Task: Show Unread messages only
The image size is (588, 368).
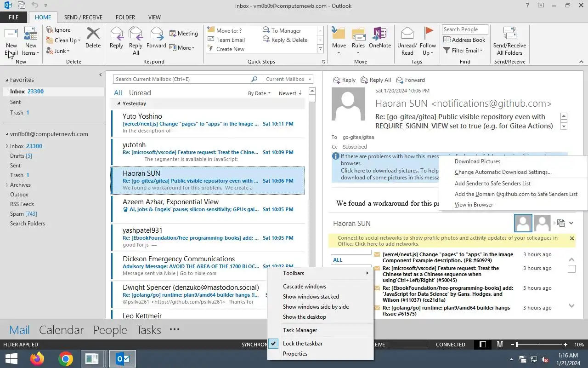Action: pyautogui.click(x=140, y=93)
